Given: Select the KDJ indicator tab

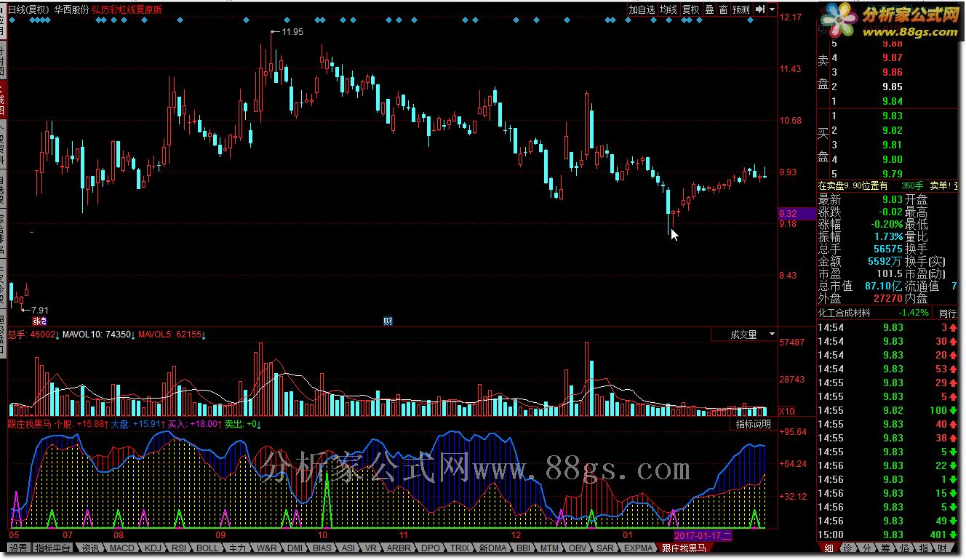Looking at the screenshot, I should click(x=152, y=548).
